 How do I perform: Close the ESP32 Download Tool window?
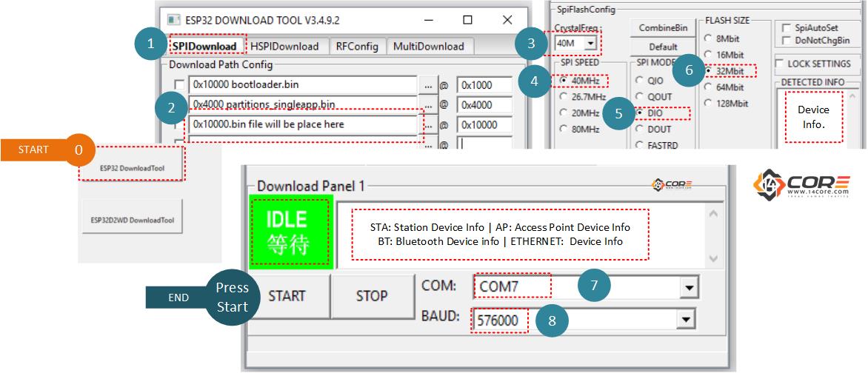507,21
